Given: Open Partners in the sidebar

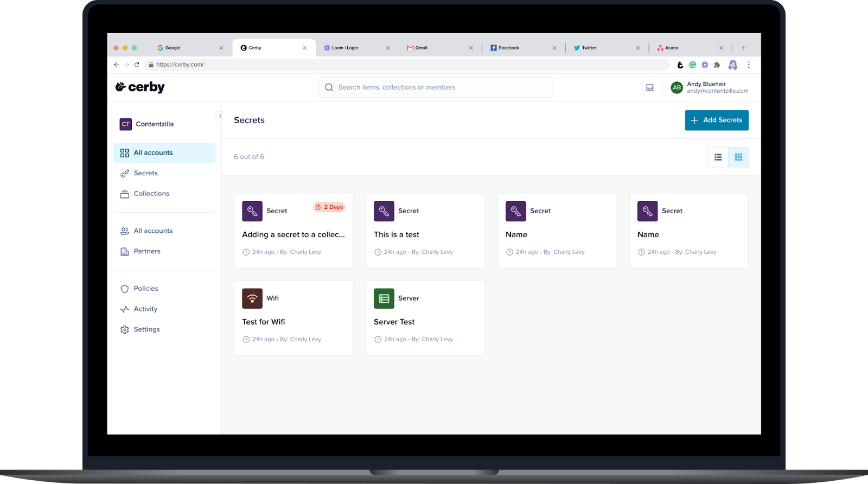Looking at the screenshot, I should click(x=164, y=251).
